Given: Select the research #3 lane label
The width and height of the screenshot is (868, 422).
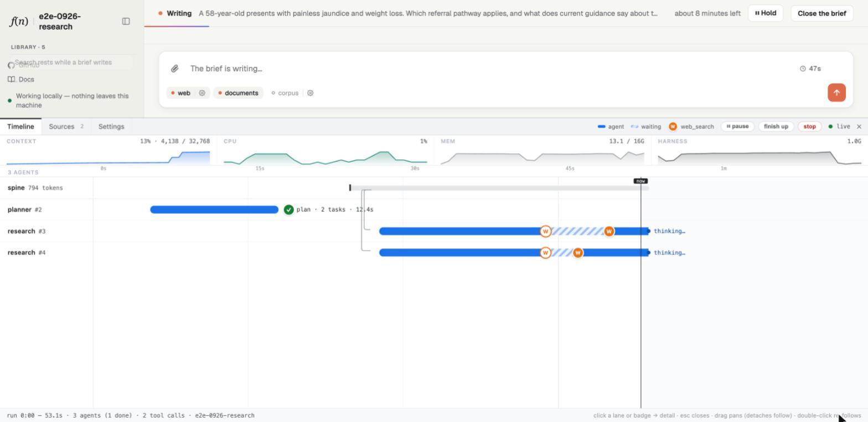Looking at the screenshot, I should [x=27, y=231].
